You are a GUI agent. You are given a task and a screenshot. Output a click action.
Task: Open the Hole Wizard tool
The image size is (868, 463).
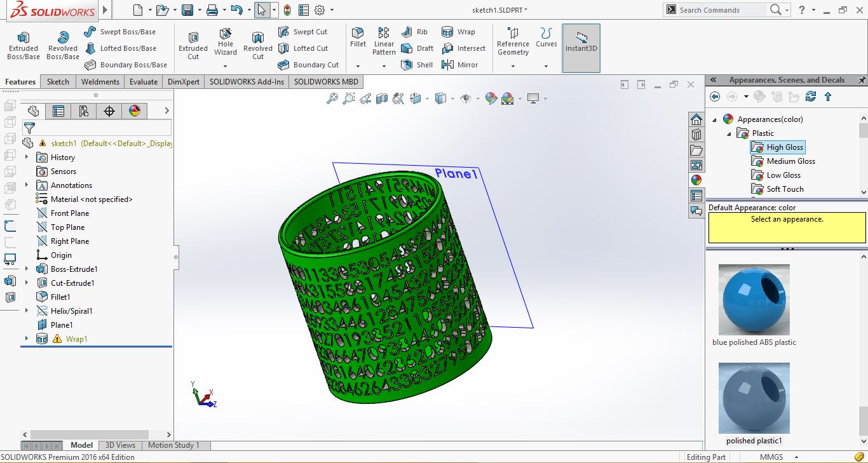click(226, 42)
